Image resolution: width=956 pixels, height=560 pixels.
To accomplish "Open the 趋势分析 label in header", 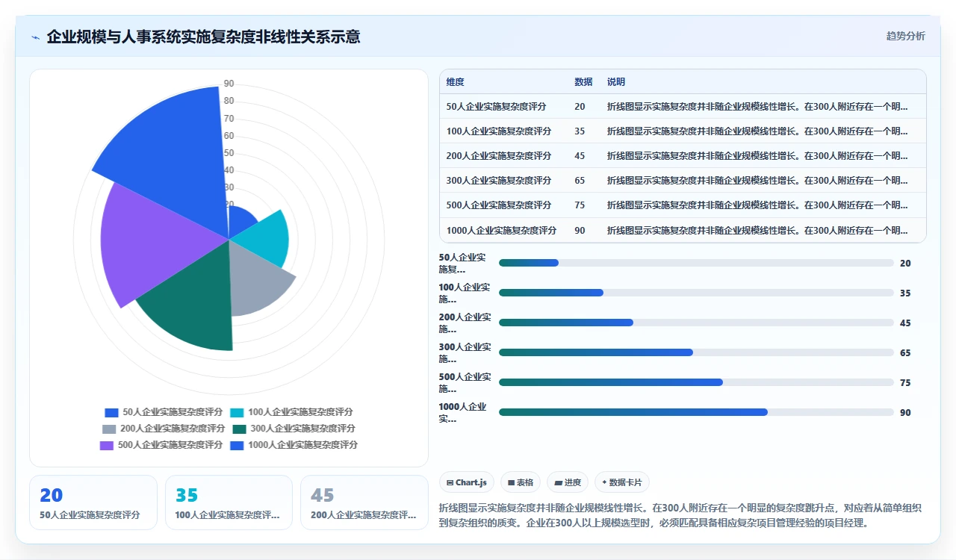I will pos(905,36).
